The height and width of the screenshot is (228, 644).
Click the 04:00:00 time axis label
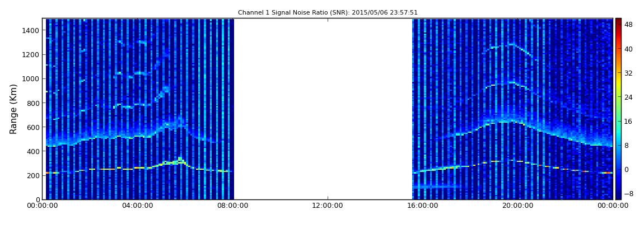138,206
